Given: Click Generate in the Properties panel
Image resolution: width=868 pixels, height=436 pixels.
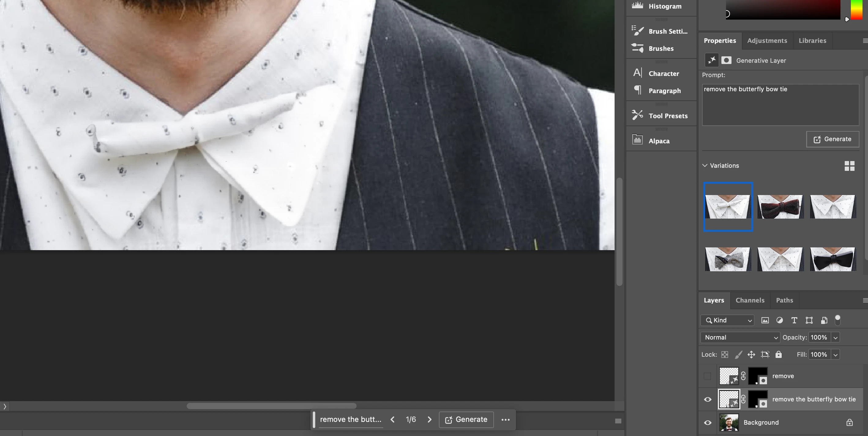Looking at the screenshot, I should [832, 139].
